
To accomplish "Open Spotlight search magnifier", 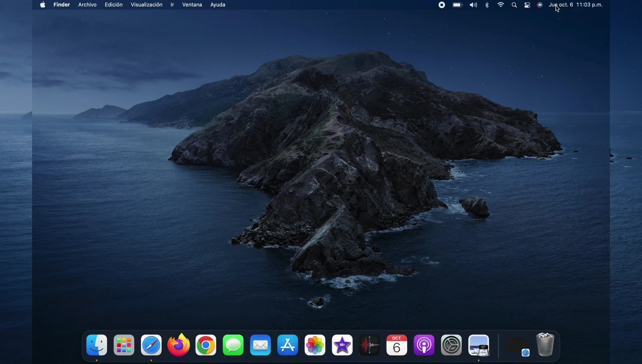I will point(515,5).
